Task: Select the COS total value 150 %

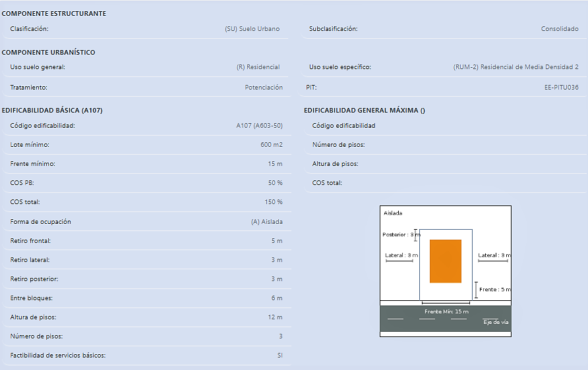Action: 274,202
